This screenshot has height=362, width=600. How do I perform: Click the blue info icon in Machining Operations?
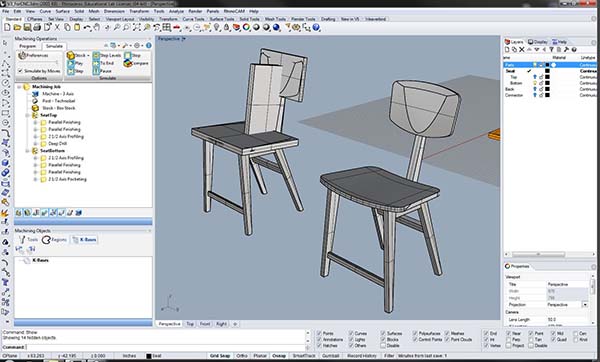[x=148, y=46]
